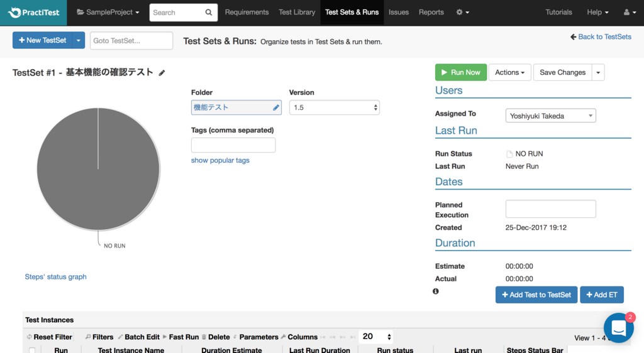Open the Save Changes split arrow

[598, 72]
